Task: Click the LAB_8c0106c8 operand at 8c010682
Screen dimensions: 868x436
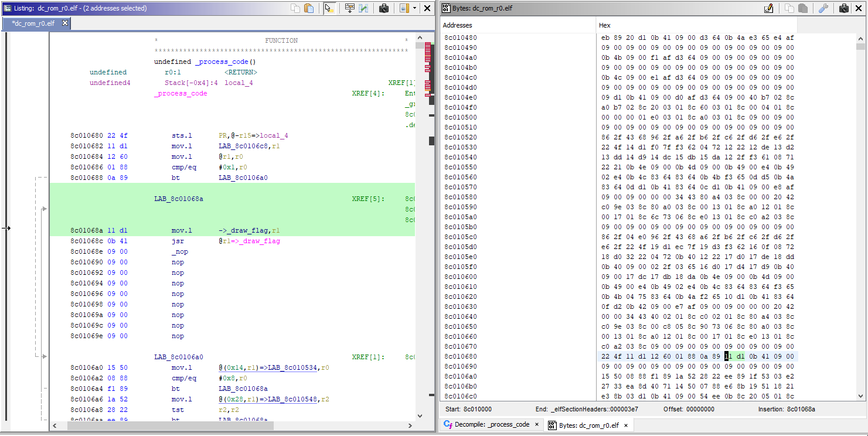Action: coord(243,146)
